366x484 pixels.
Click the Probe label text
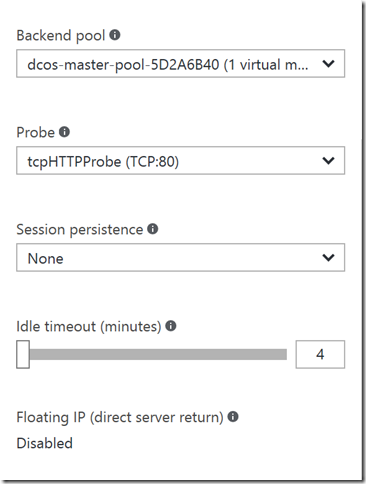[36, 133]
